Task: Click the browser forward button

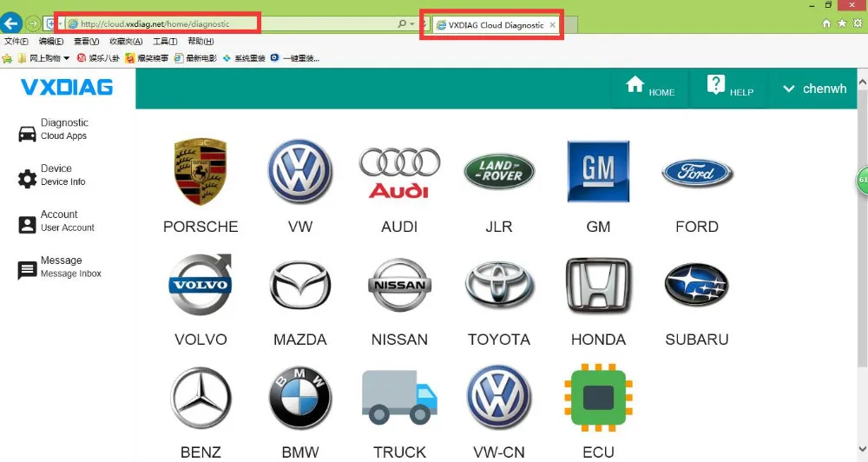Action: (33, 23)
